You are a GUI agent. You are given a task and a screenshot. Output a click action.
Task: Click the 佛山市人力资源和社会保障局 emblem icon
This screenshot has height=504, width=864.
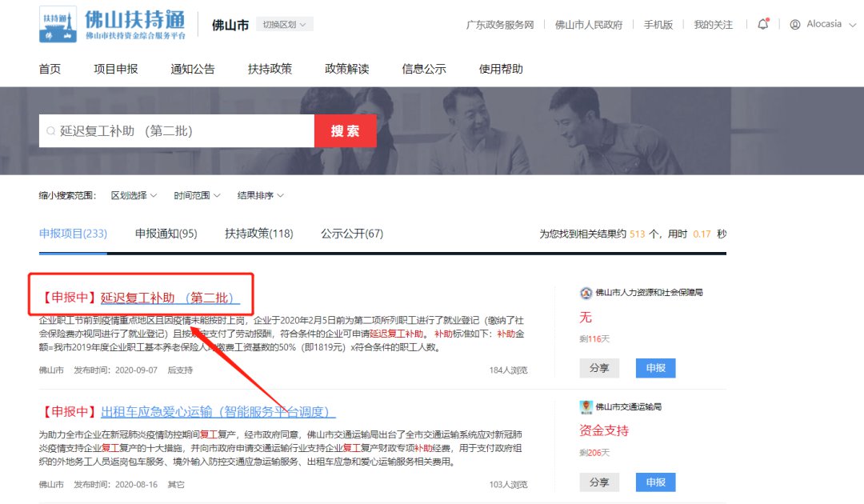tap(586, 293)
